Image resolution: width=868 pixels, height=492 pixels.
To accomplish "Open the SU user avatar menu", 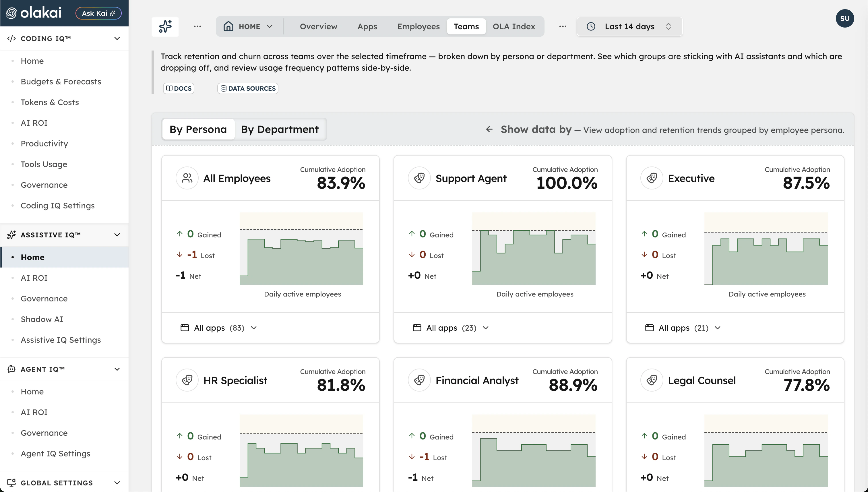I will click(845, 18).
